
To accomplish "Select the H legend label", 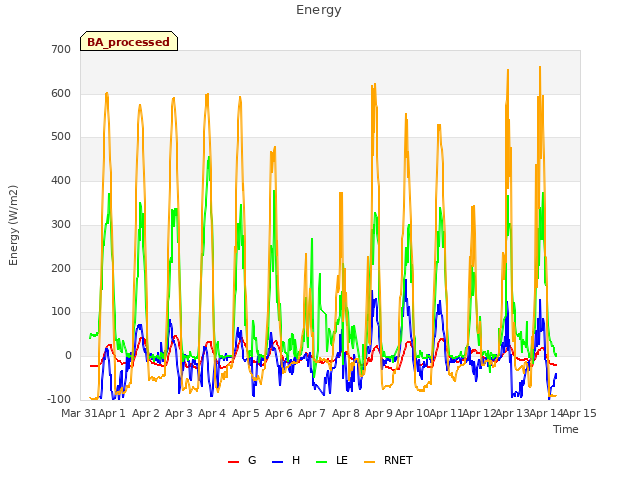I will pos(296,460).
